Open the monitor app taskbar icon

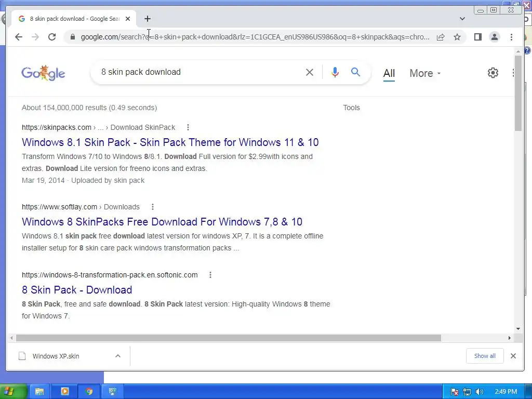[113, 392]
